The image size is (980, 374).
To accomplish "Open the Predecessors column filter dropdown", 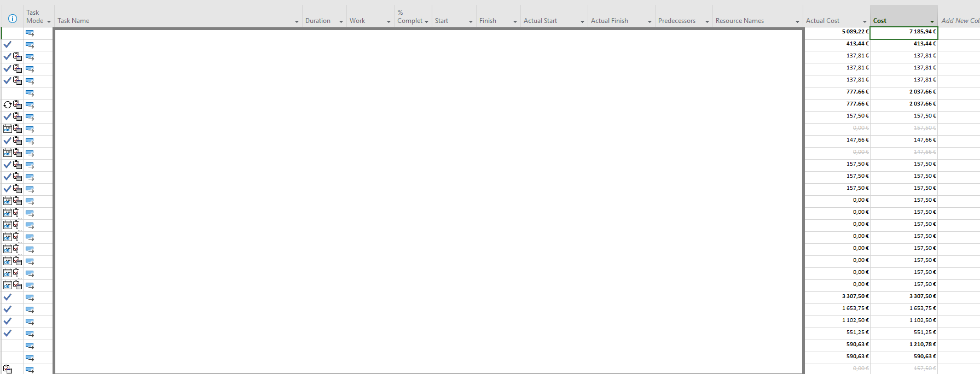I will [707, 22].
